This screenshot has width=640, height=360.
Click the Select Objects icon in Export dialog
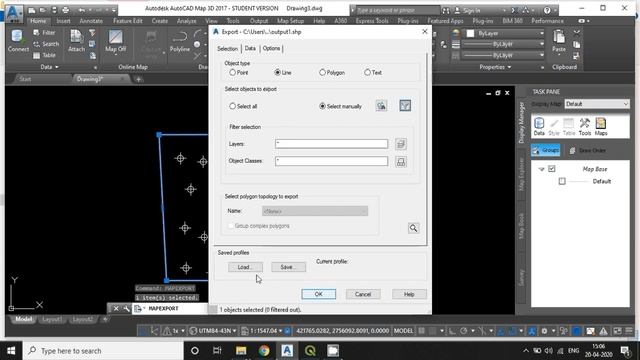[381, 106]
